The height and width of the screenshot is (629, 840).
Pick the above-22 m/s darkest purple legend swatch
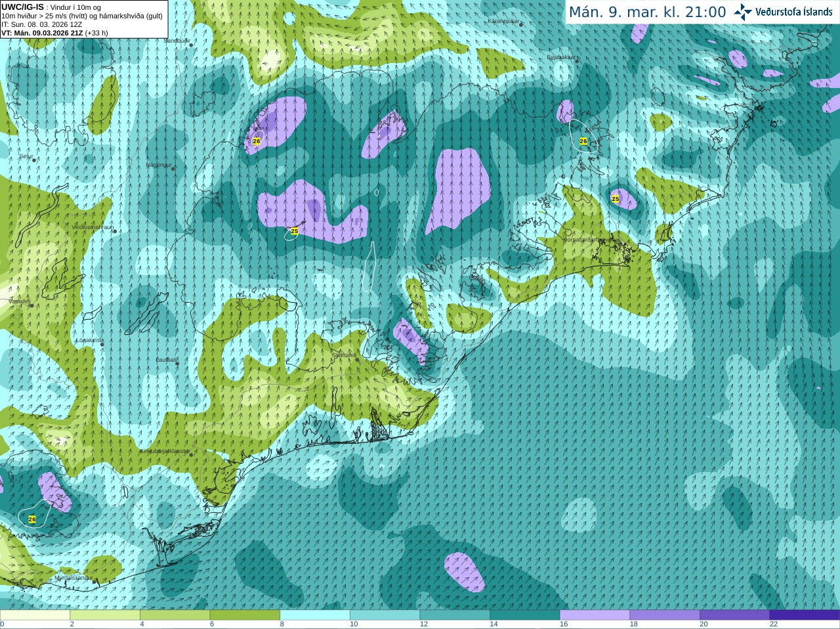[805, 615]
